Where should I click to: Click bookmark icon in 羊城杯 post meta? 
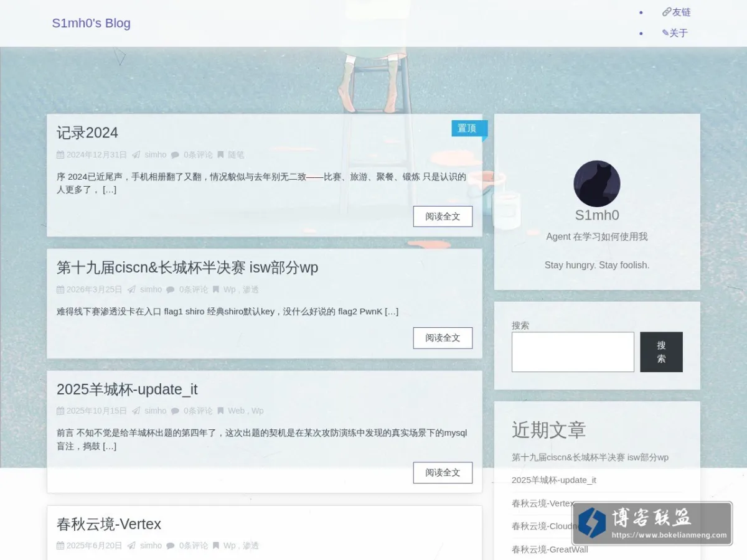tap(220, 411)
